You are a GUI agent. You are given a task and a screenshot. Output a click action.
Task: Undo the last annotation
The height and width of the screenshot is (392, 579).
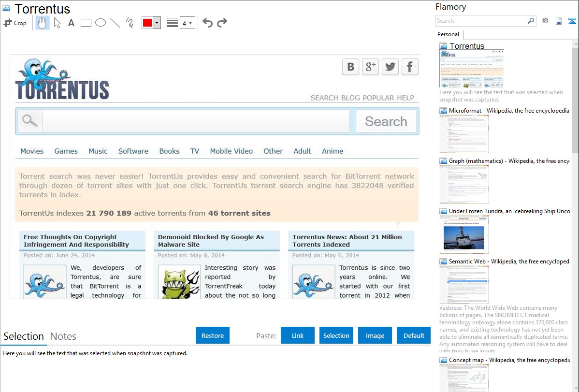click(207, 23)
